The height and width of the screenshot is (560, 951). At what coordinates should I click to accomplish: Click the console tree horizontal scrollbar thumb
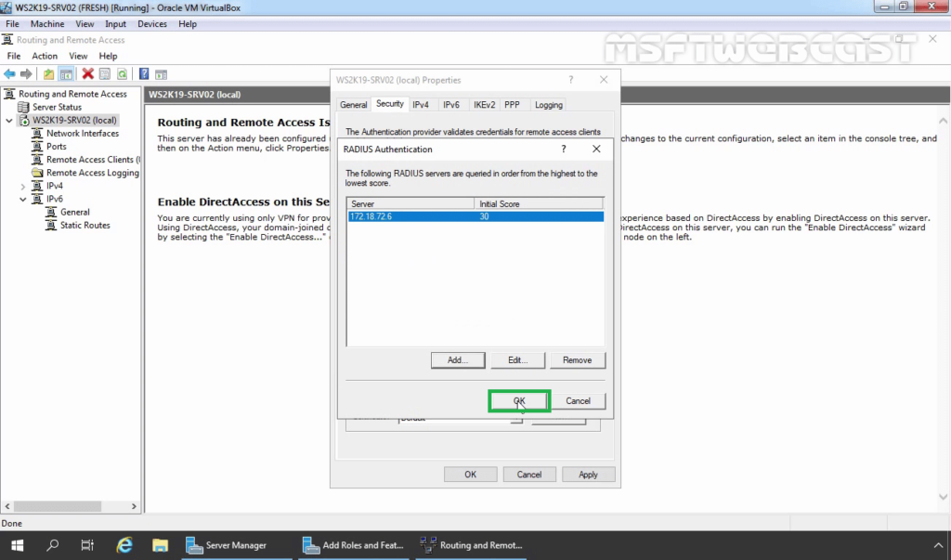58,506
